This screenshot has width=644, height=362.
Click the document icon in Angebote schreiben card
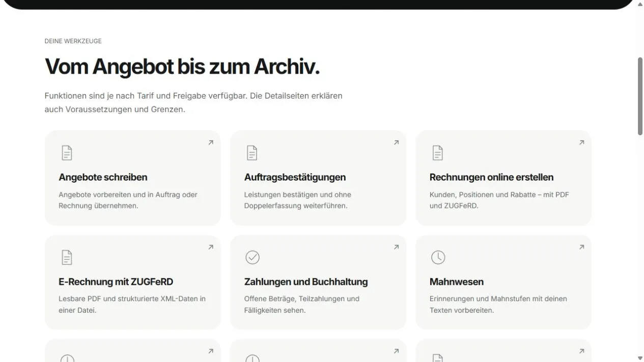click(x=67, y=153)
